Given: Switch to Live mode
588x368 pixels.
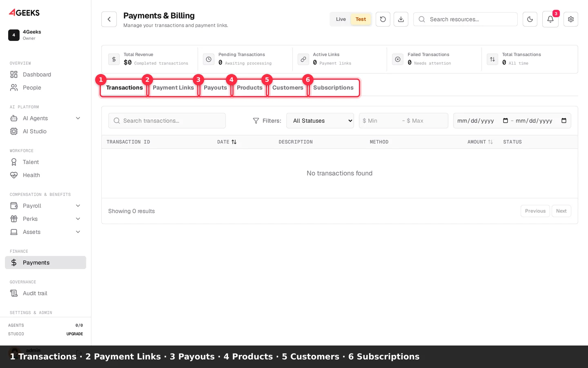Looking at the screenshot, I should [x=341, y=19].
